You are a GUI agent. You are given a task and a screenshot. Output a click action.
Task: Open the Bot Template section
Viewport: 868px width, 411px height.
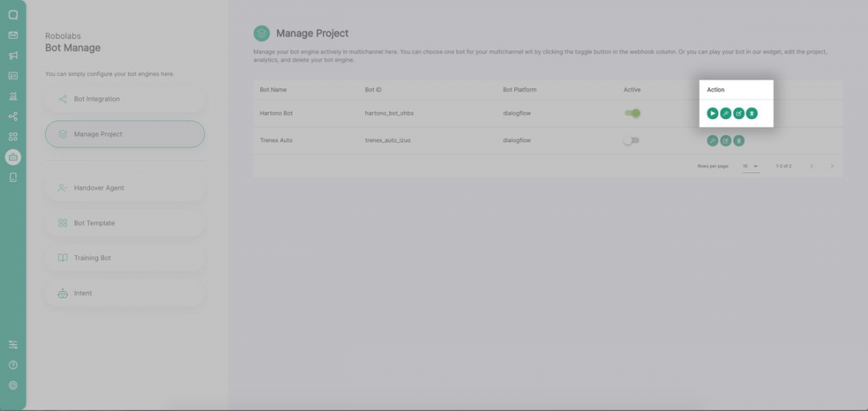tap(124, 223)
